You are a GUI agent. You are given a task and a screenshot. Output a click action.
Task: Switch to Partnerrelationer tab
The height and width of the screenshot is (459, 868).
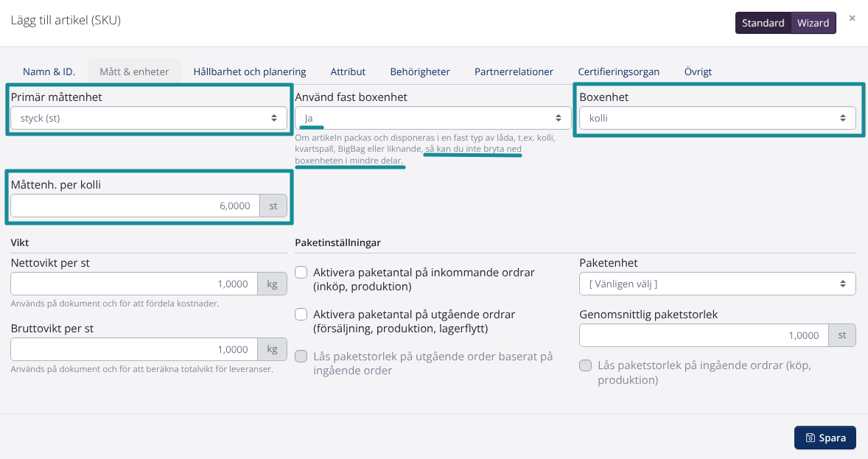click(514, 71)
